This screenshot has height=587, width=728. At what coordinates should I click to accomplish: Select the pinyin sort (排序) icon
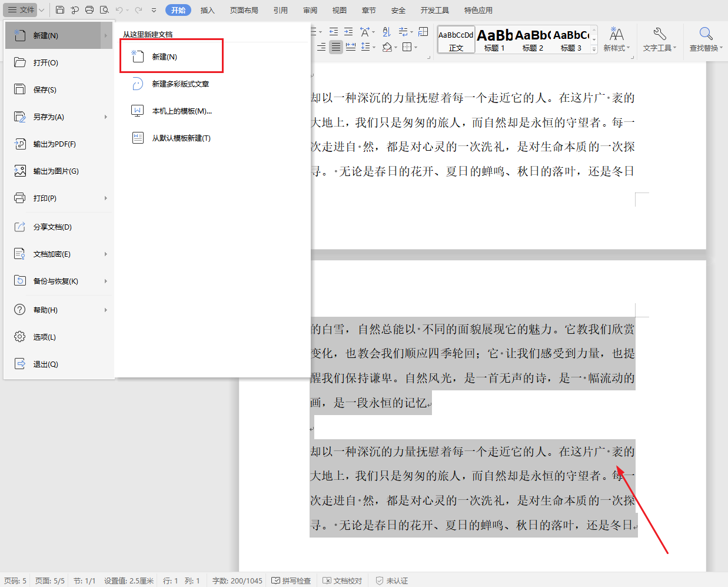point(387,32)
